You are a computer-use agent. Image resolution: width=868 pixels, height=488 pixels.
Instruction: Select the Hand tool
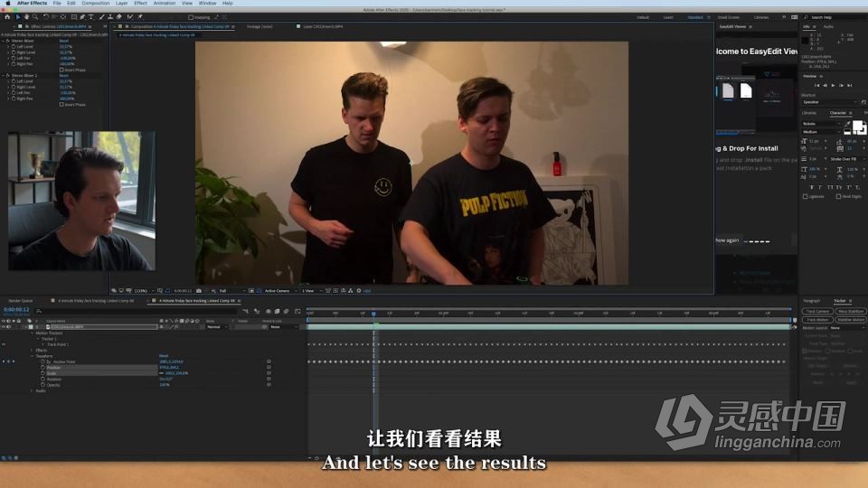pyautogui.click(x=26, y=17)
